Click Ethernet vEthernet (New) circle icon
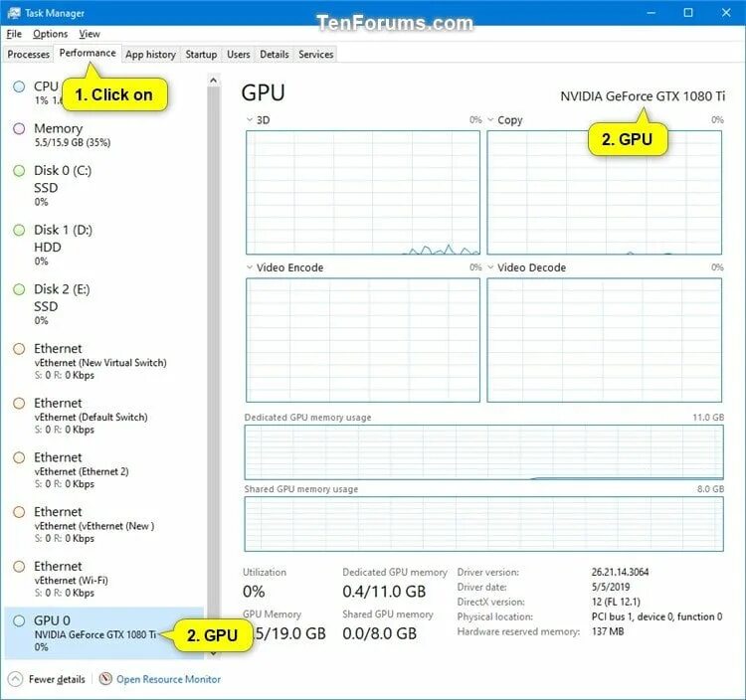This screenshot has width=746, height=700. (x=19, y=512)
